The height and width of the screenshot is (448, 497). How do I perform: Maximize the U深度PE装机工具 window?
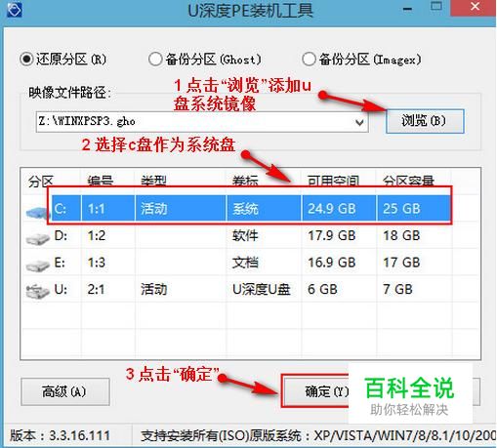[436, 7]
